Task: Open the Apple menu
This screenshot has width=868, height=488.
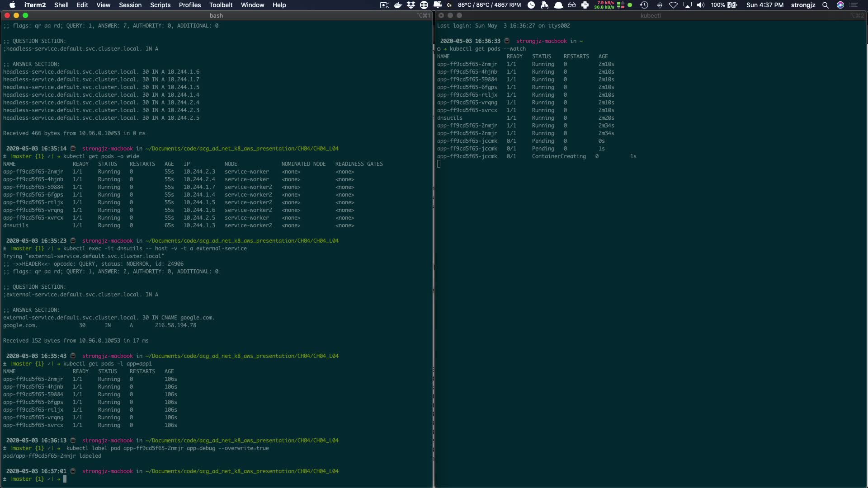Action: (12, 5)
